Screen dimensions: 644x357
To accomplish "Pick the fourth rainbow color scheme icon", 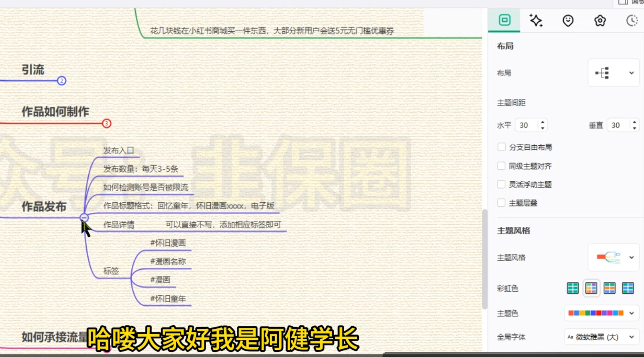I will pyautogui.click(x=628, y=288).
